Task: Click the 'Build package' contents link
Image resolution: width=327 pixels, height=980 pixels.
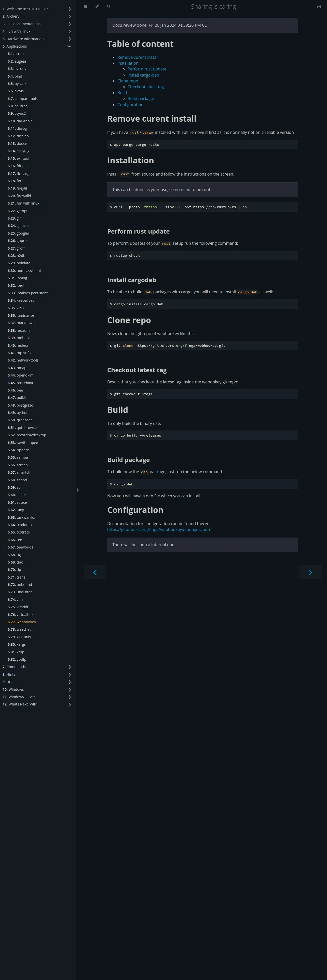Action: (x=141, y=98)
